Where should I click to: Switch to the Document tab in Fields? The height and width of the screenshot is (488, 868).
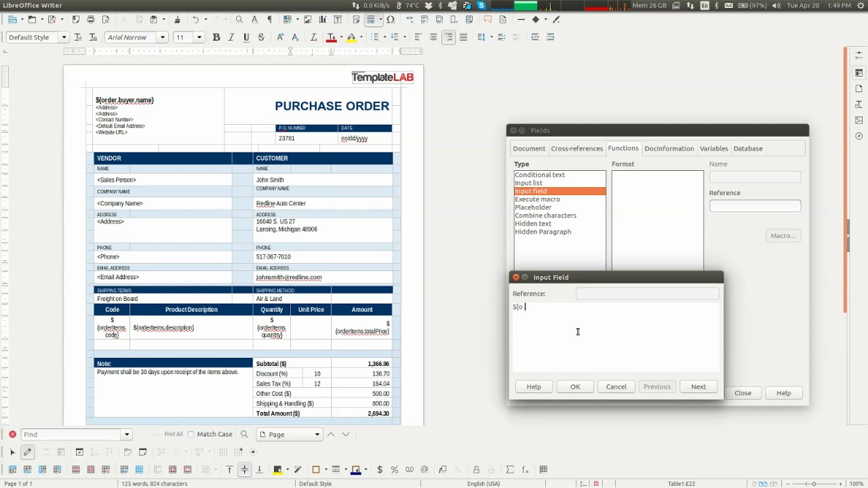tap(529, 148)
